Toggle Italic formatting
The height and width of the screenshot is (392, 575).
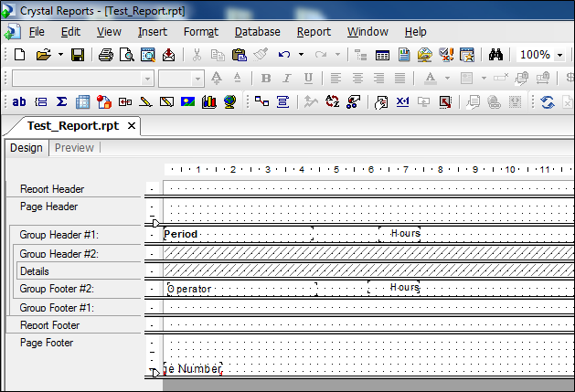(287, 78)
